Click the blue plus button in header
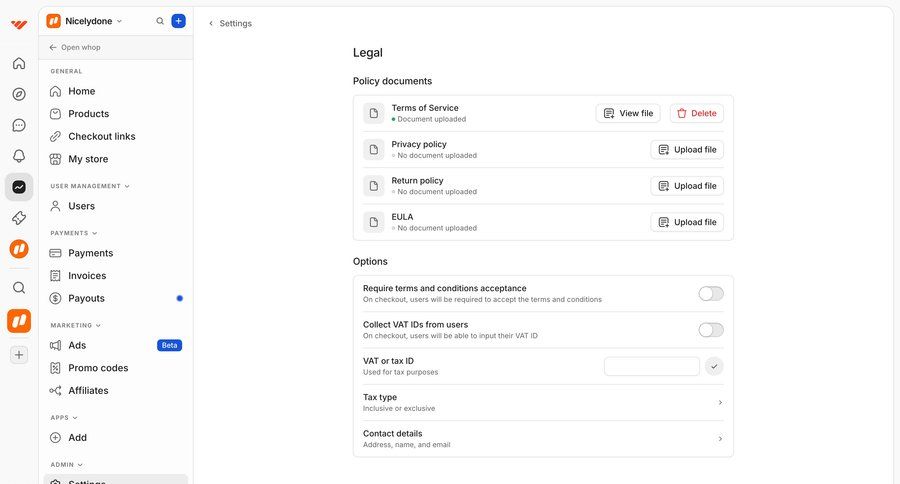Screen dimensions: 900x484 (178, 21)
